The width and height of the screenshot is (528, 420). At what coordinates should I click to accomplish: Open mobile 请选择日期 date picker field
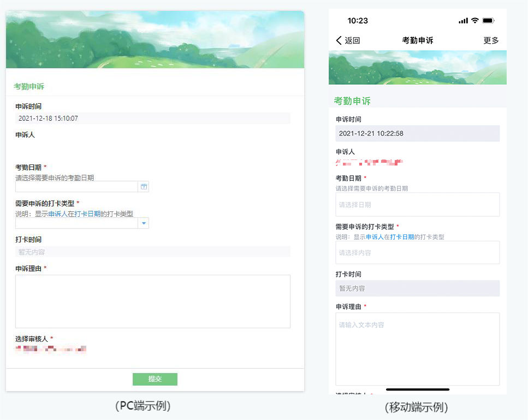click(417, 205)
